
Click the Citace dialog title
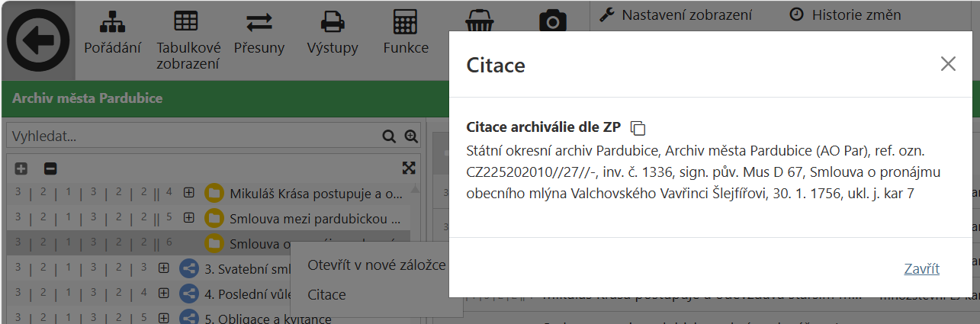click(x=496, y=65)
